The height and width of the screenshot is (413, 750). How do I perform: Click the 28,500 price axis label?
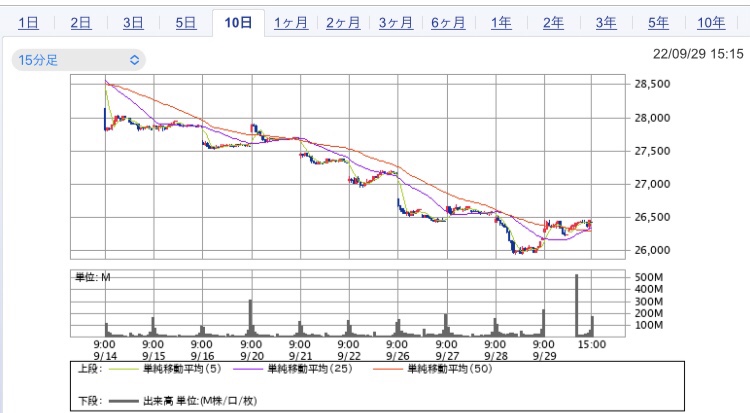652,84
